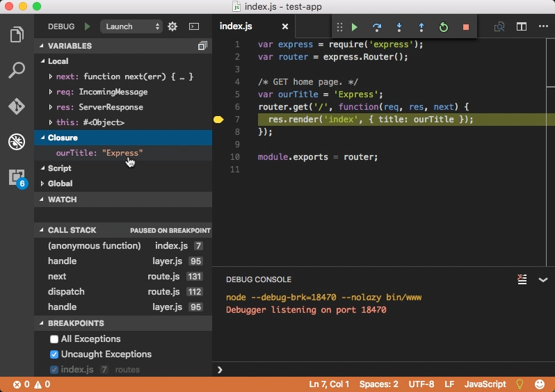
Task: Expand the req: IncomingMessage variable
Action: (x=51, y=92)
